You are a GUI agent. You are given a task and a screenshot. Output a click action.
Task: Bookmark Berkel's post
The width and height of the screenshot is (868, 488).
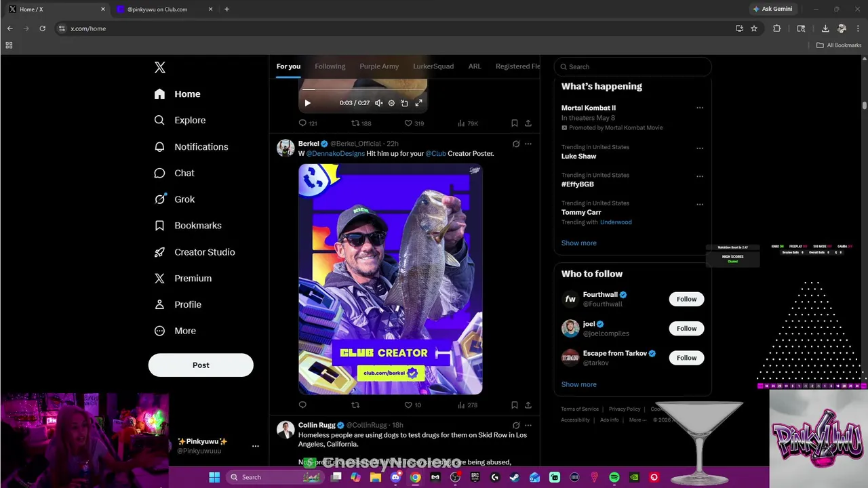tap(515, 405)
